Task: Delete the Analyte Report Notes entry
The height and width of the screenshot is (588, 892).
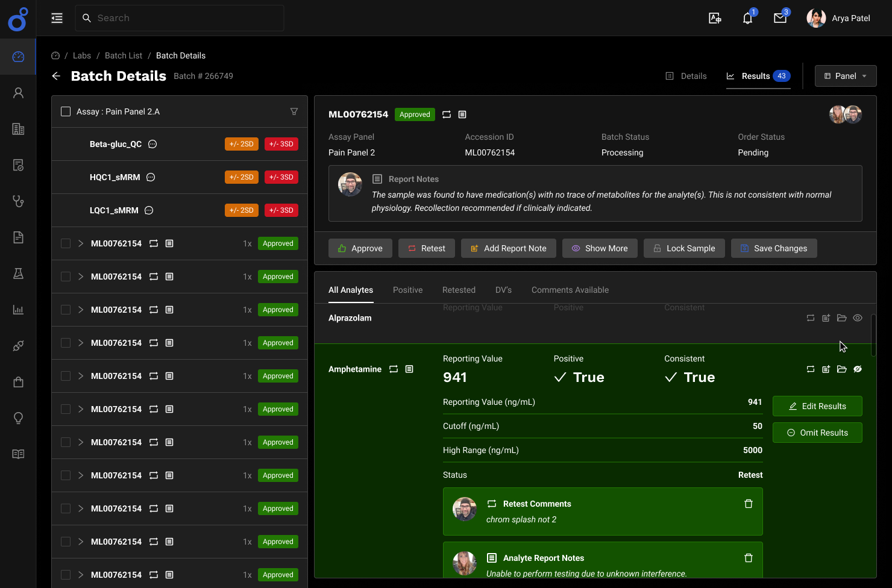Action: tap(749, 558)
